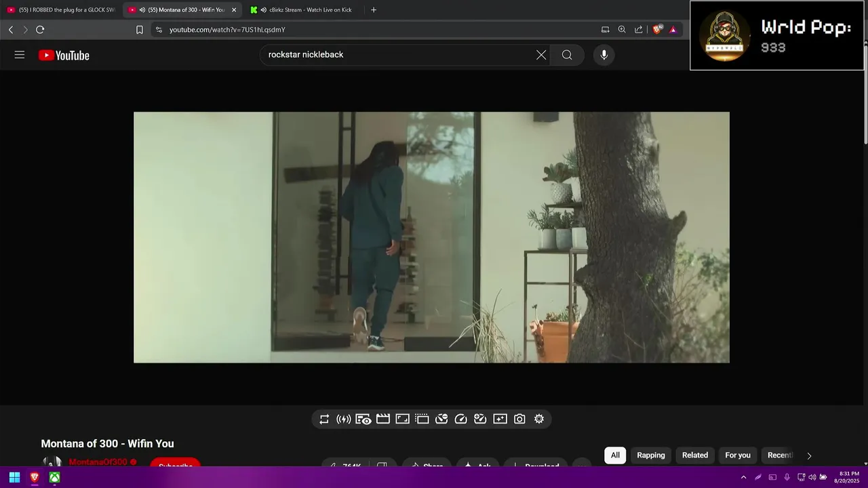
Task: Open the zoom magnifier in address bar
Action: (x=622, y=30)
